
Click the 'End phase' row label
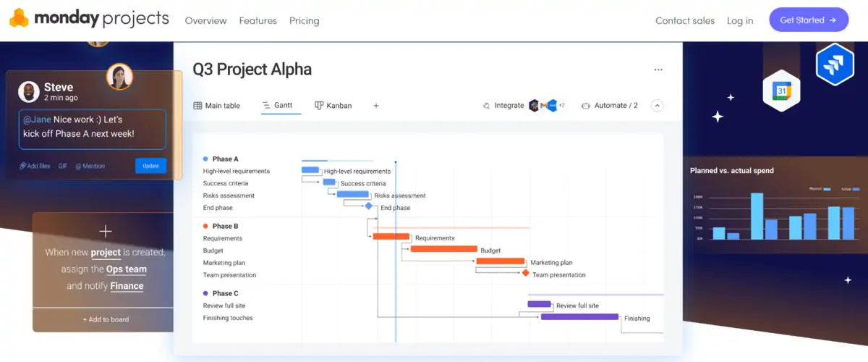[x=218, y=209]
